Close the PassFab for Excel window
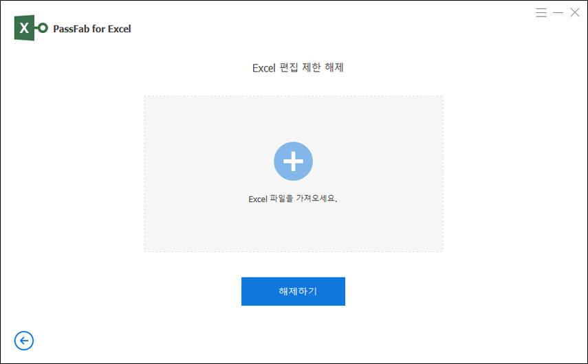Viewport: 588px width, 364px height. [x=575, y=12]
